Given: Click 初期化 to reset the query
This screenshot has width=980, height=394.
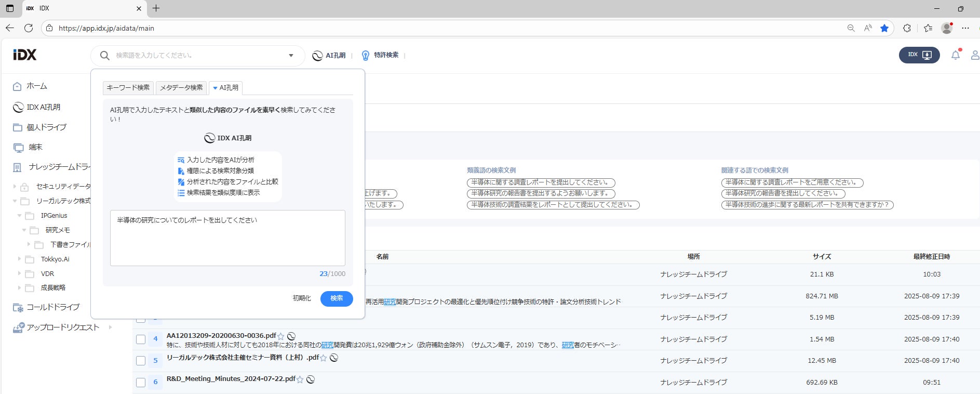Looking at the screenshot, I should pos(302,298).
